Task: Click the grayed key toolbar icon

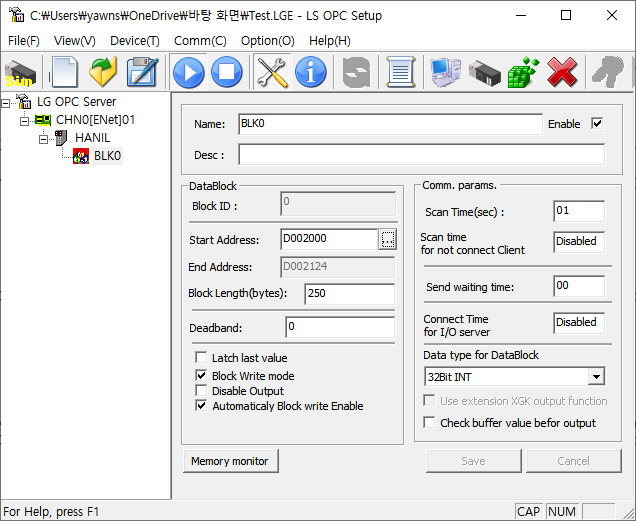Action: click(x=608, y=72)
